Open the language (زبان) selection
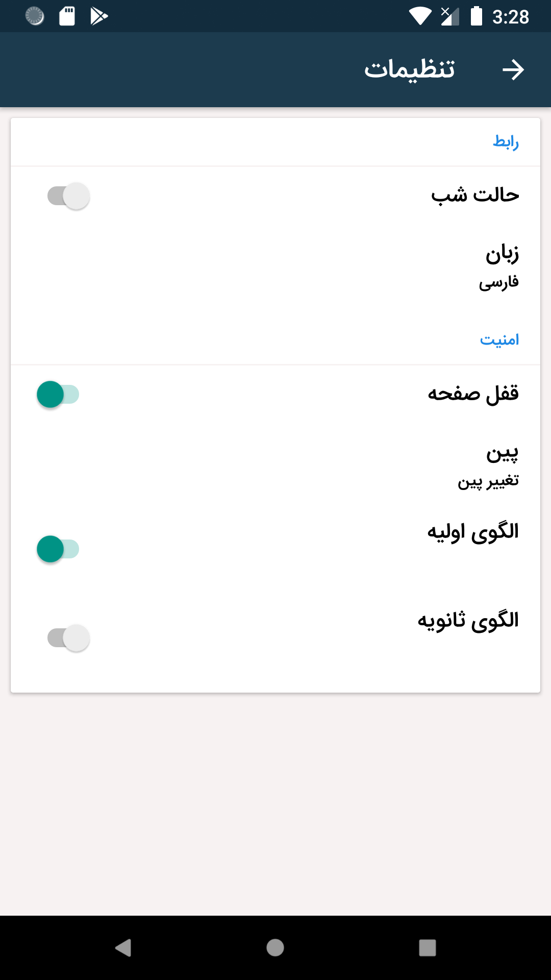 click(502, 254)
